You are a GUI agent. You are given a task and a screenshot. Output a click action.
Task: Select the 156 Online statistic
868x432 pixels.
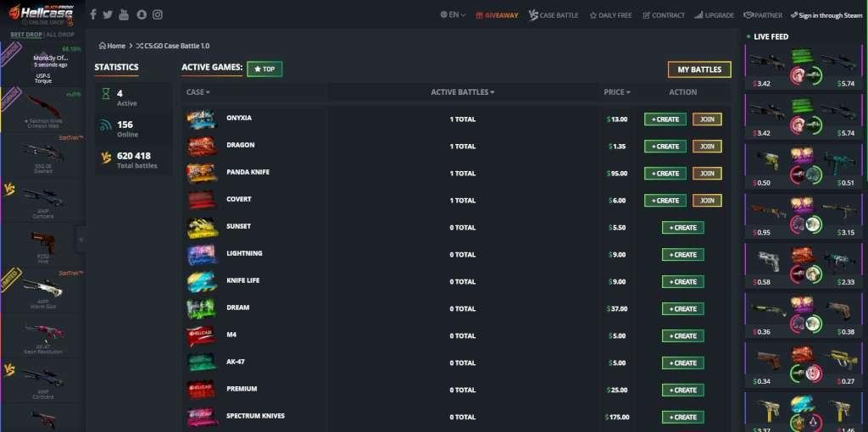[x=133, y=129]
